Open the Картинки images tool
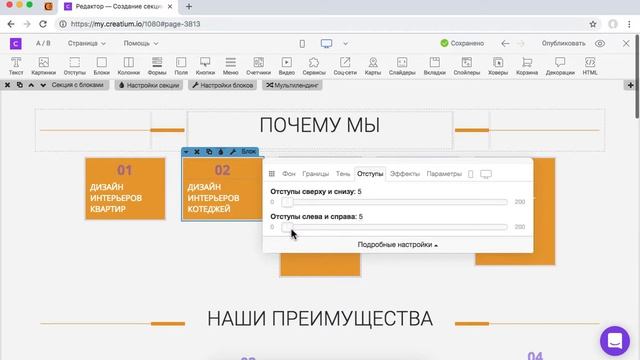This screenshot has height=360, width=640. pos(43,66)
